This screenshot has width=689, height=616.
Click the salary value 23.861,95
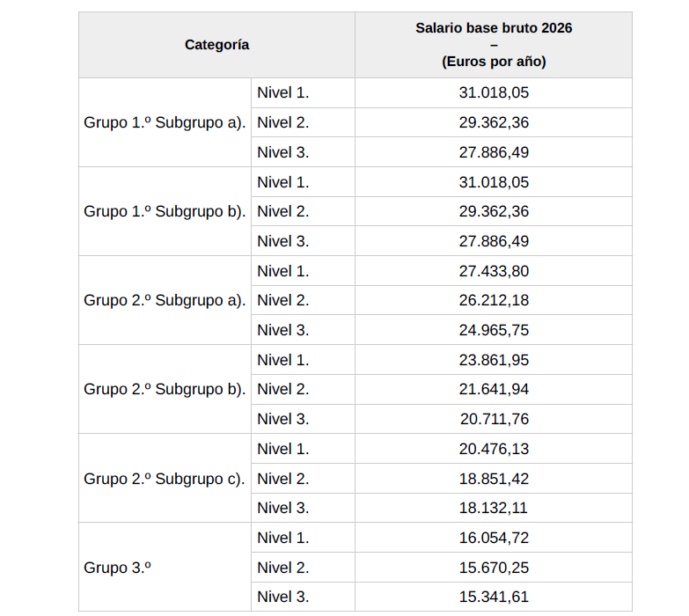[x=494, y=360]
